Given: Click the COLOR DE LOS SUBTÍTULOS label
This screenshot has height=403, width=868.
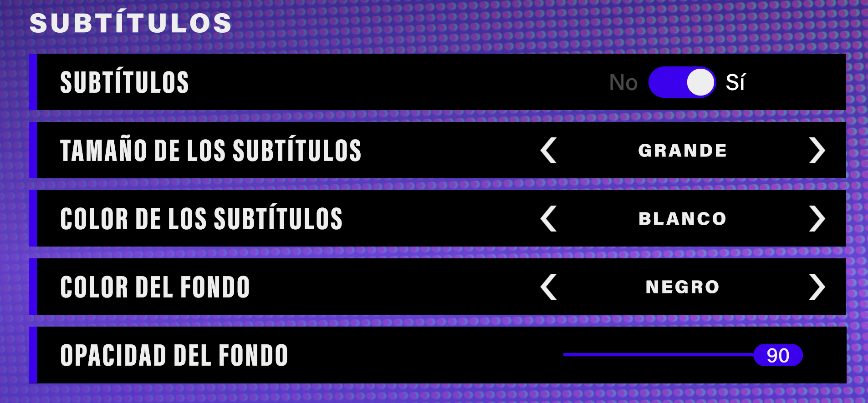Looking at the screenshot, I should pos(202,218).
